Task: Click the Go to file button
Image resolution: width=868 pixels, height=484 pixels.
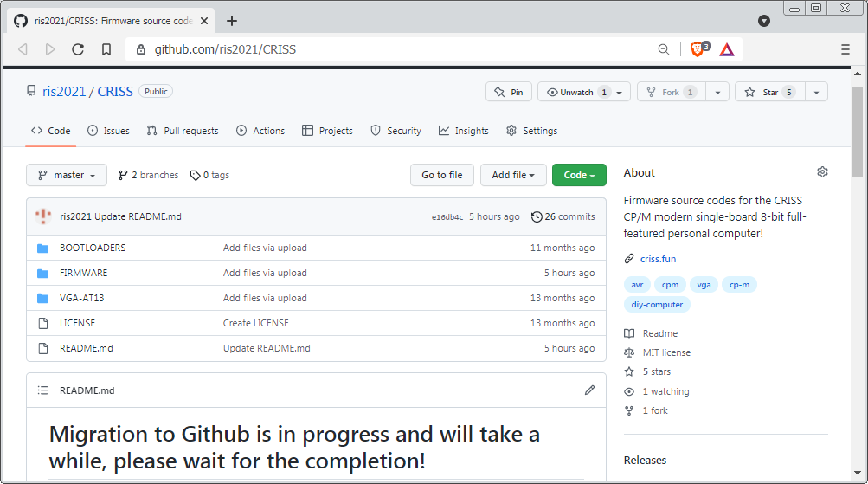Action: point(441,175)
